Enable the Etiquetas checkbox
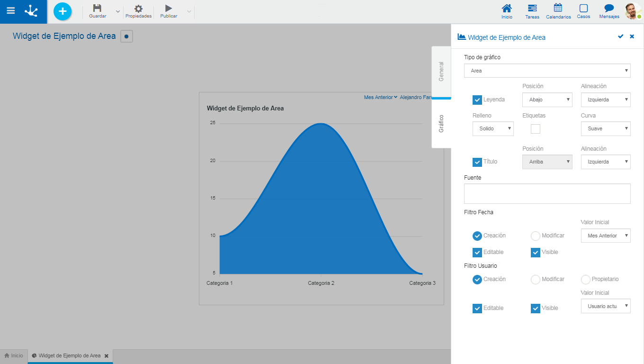644x364 pixels. point(536,129)
